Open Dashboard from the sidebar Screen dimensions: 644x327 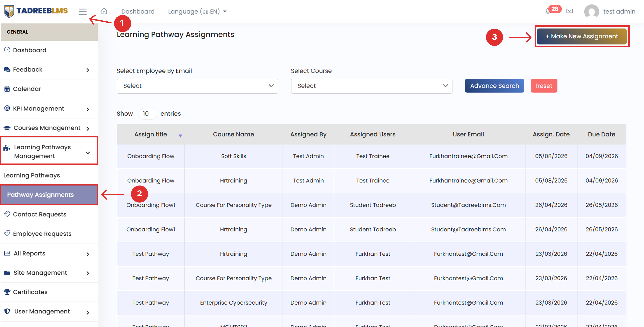pos(50,50)
